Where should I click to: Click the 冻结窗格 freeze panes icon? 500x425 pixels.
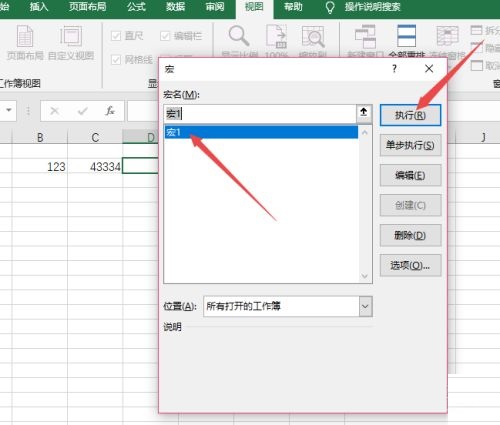[x=448, y=36]
